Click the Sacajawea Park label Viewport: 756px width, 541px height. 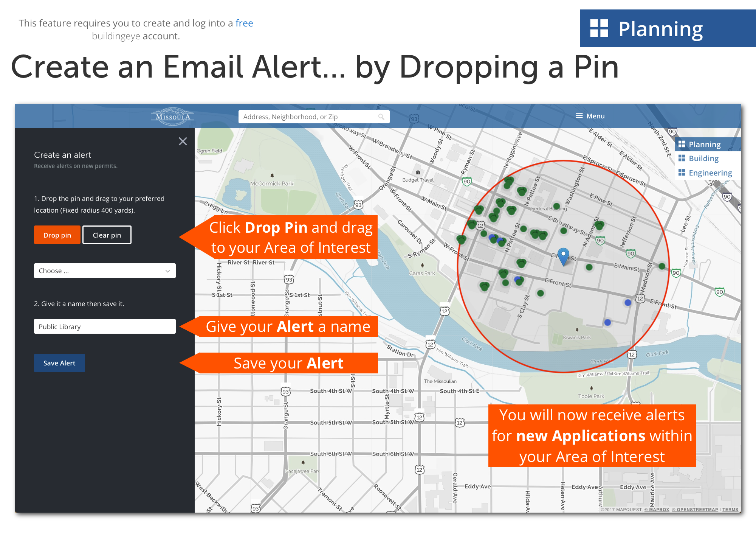pos(302,471)
